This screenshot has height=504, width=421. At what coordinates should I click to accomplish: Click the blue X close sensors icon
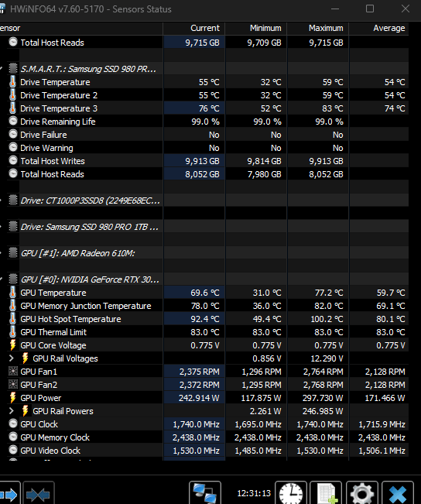(398, 492)
